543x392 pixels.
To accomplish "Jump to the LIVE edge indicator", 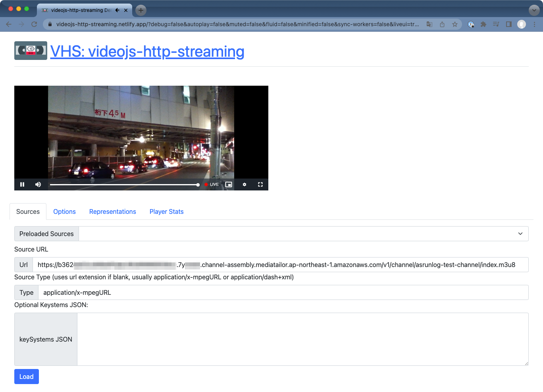I will pos(212,184).
